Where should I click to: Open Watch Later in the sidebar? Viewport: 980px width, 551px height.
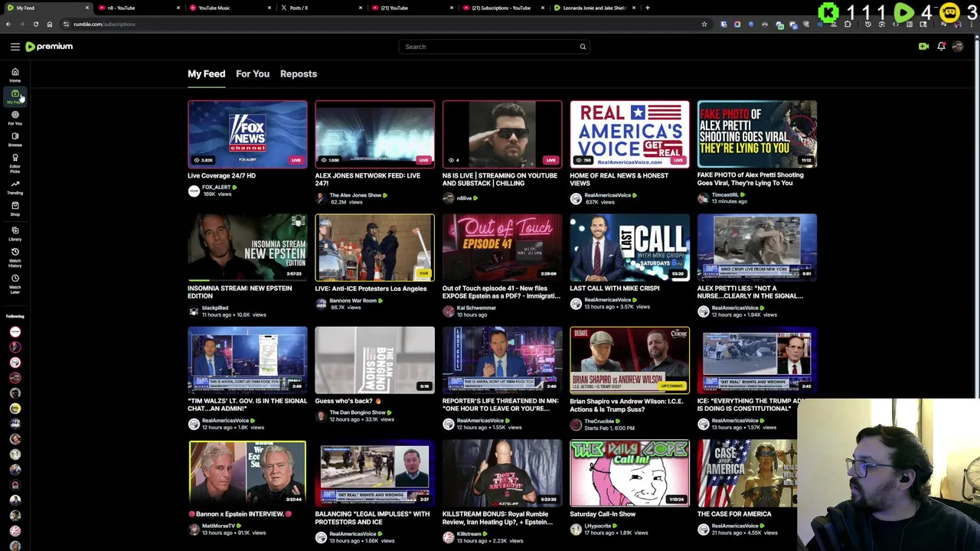coord(15,284)
